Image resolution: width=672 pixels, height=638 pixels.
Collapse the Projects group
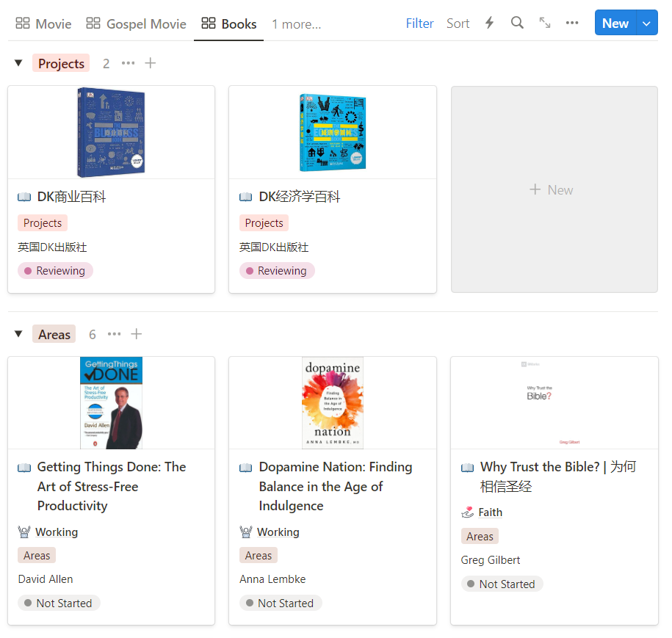(18, 63)
